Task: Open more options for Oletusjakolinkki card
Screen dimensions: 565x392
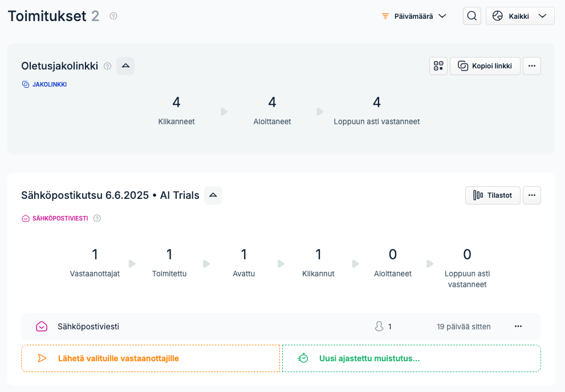Action: coord(532,66)
